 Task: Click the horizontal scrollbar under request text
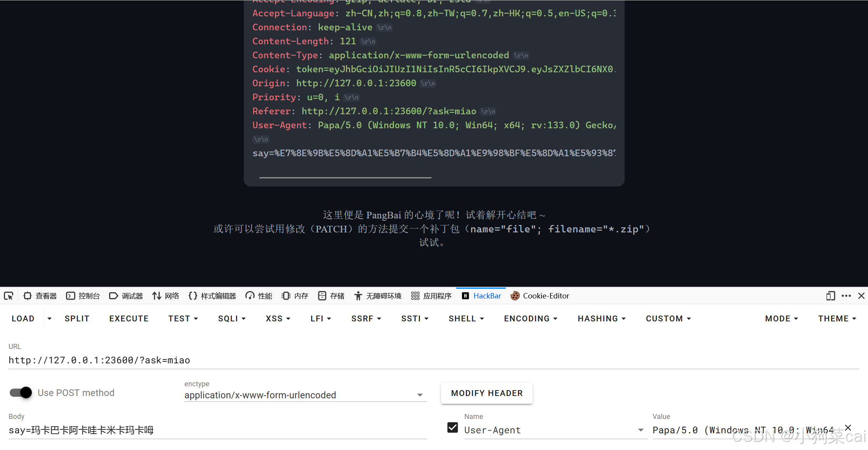(x=345, y=178)
